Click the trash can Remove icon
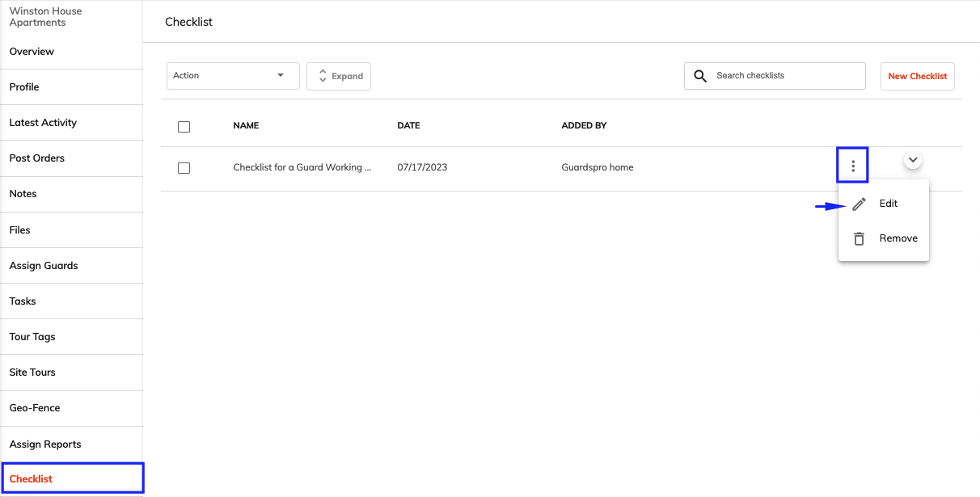The height and width of the screenshot is (497, 980). (x=860, y=238)
